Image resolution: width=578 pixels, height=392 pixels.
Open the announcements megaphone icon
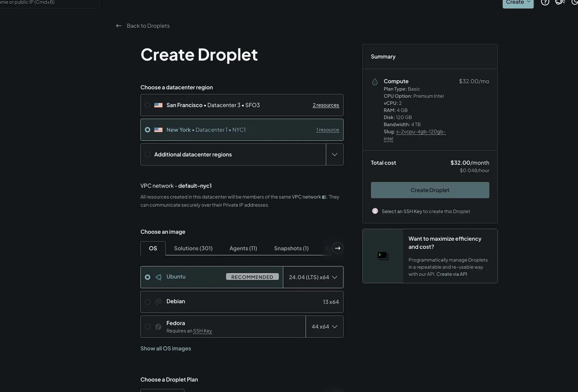[560, 2]
